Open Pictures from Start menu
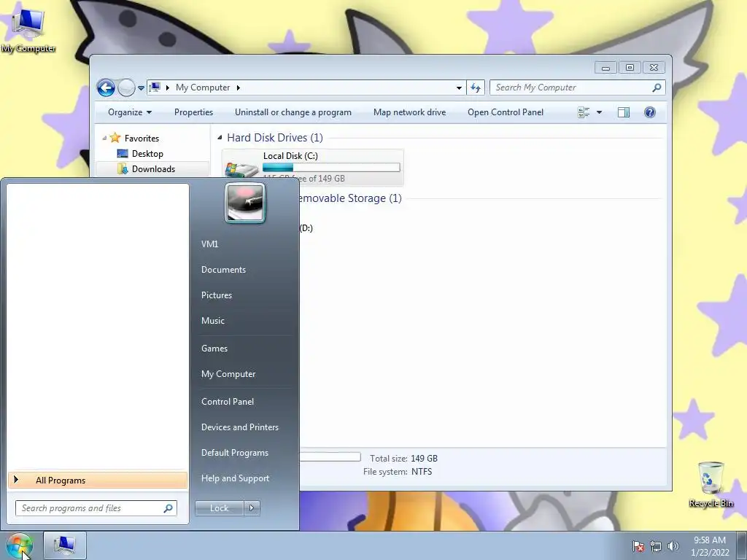The image size is (747, 560). click(x=216, y=295)
